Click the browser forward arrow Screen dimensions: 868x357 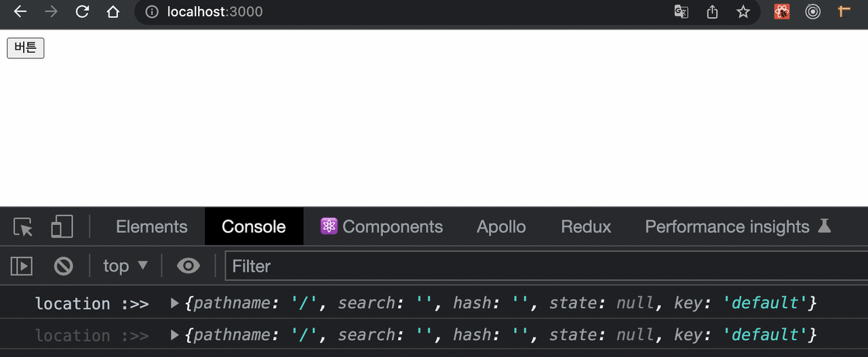[x=51, y=12]
